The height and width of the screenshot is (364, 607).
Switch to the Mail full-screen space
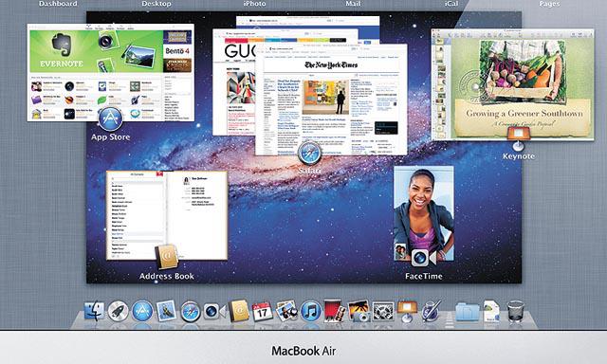pyautogui.click(x=353, y=4)
